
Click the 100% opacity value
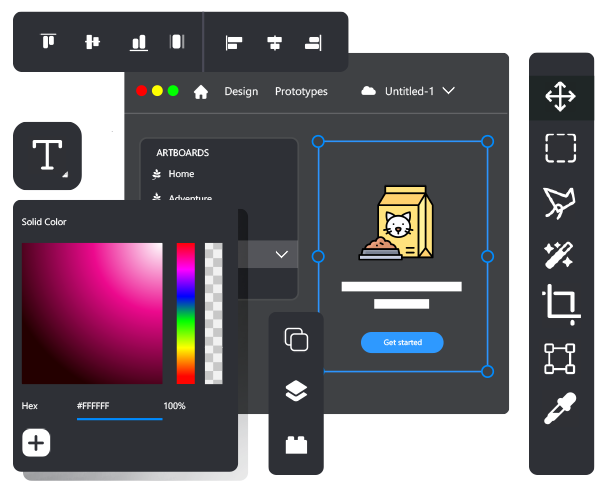point(174,406)
